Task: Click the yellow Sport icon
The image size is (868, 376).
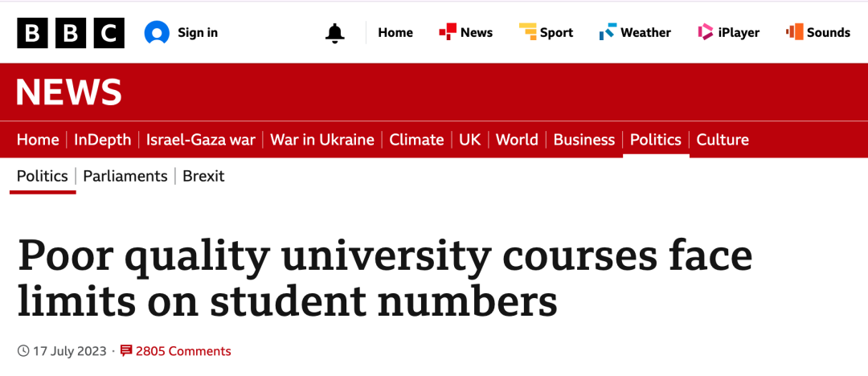Action: point(527,32)
